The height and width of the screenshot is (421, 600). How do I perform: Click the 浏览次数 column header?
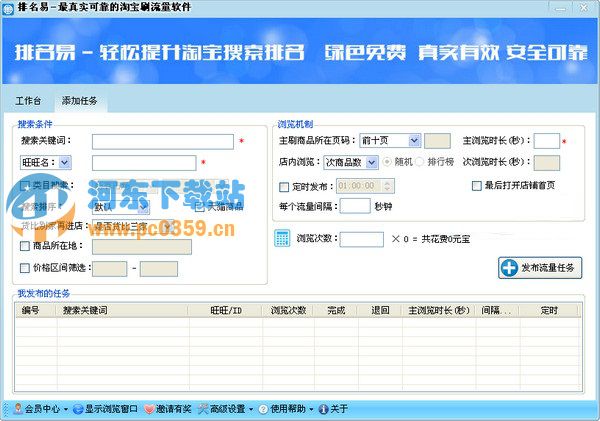point(288,310)
